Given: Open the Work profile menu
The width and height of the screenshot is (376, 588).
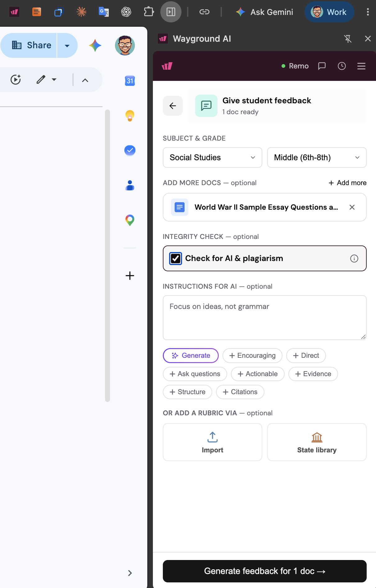Looking at the screenshot, I should click(x=329, y=12).
